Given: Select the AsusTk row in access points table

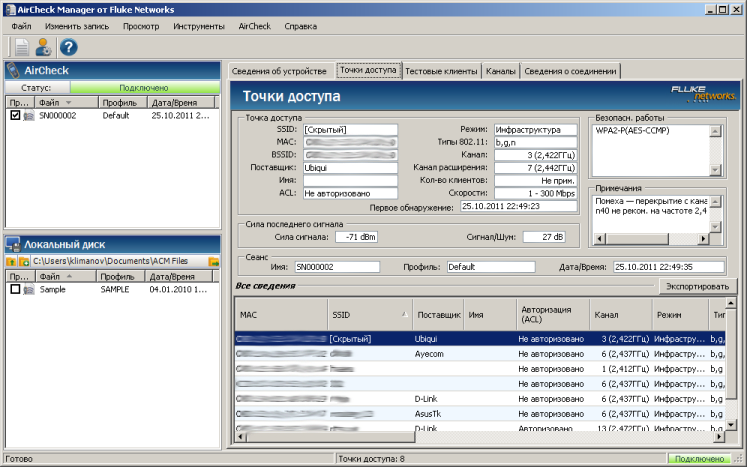Looking at the screenshot, I should [x=480, y=414].
